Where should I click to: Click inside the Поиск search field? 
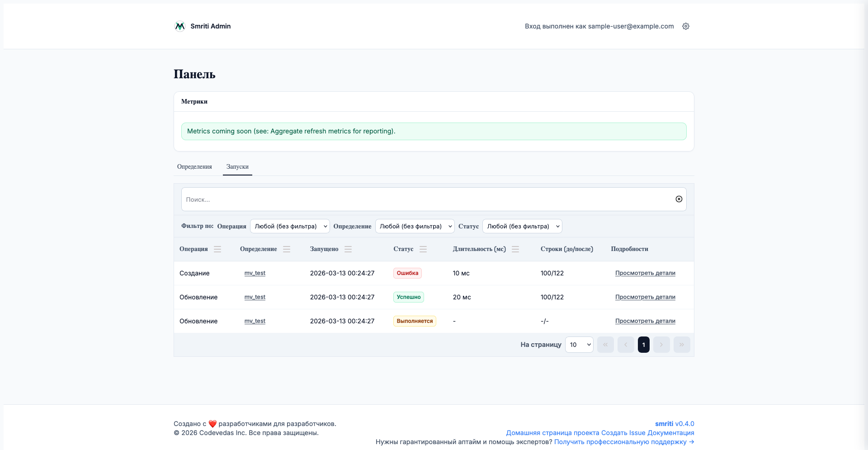(x=425, y=199)
